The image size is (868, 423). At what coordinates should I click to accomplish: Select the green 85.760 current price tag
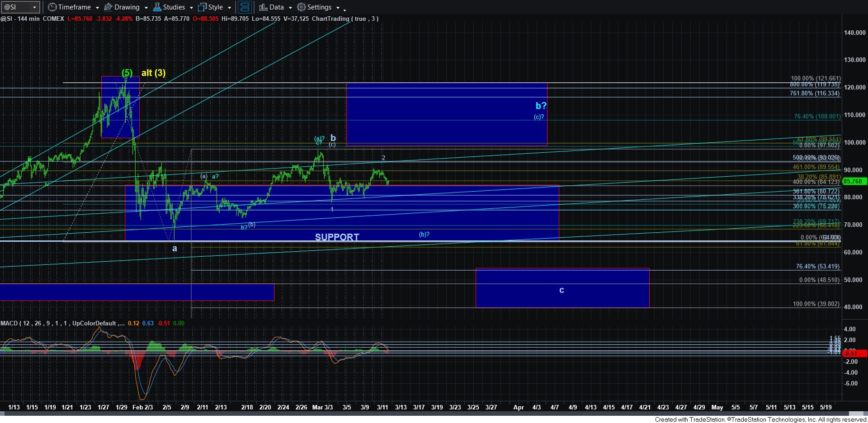click(853, 181)
